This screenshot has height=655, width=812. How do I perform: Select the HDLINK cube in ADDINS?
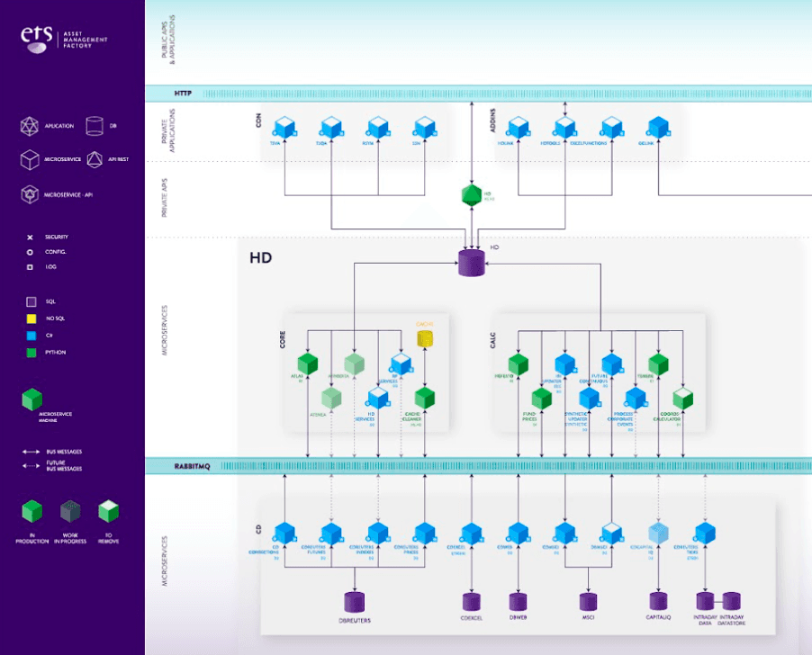pyautogui.click(x=519, y=127)
